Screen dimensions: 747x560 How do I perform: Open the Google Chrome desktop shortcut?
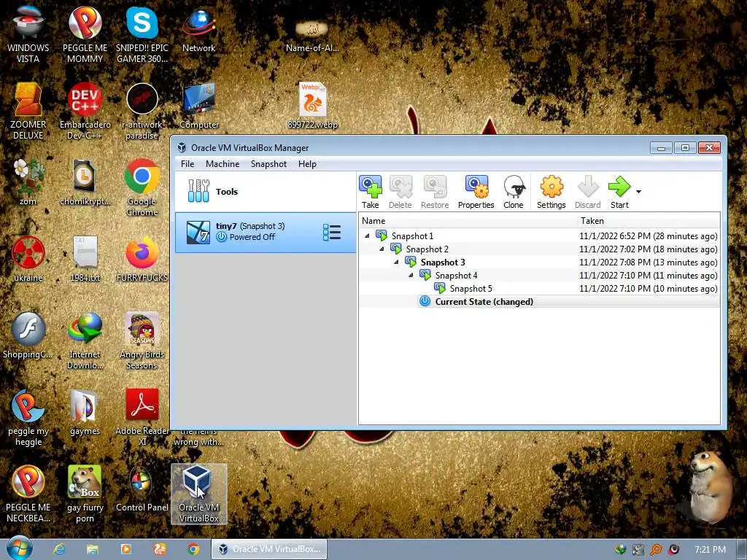[142, 187]
